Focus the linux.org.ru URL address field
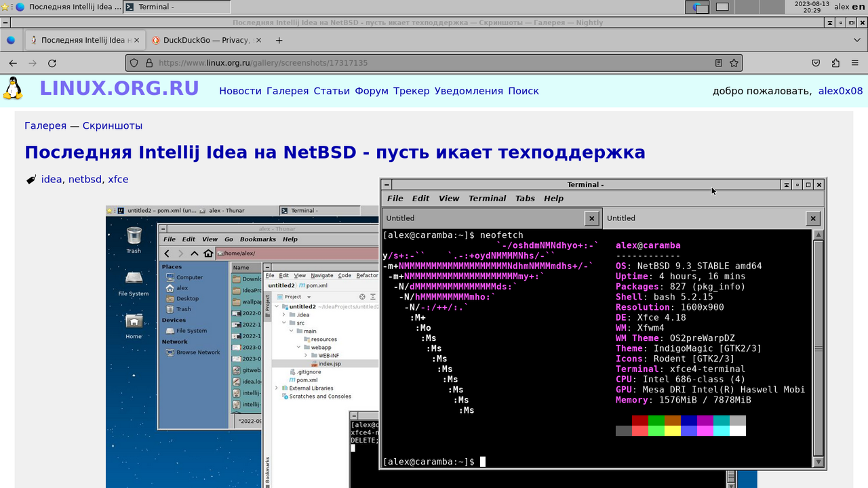This screenshot has height=488, width=868. coord(434,63)
